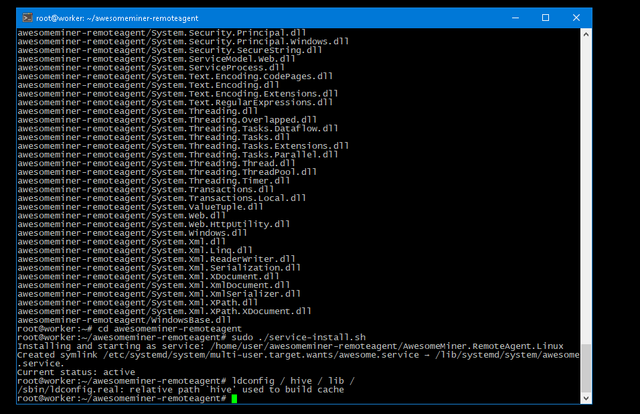Click the line 'System.Threading.Thread.dll'
Viewport: 640px width, 414px height.
point(156,163)
